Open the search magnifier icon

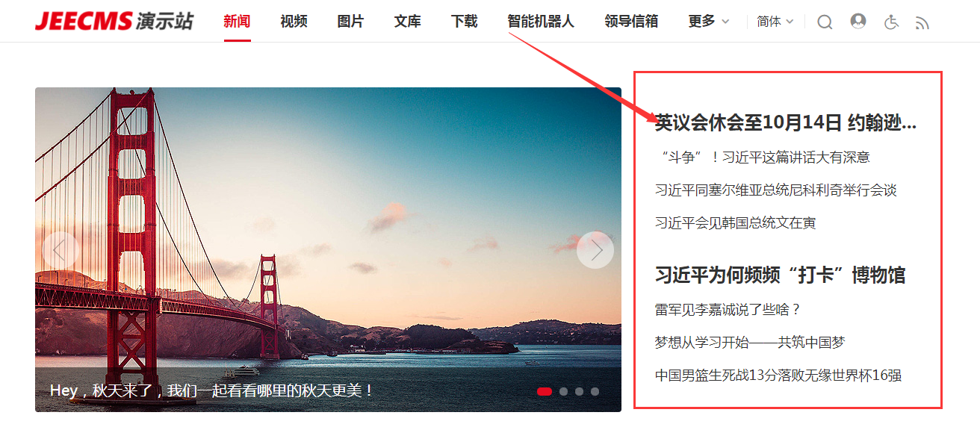point(825,22)
